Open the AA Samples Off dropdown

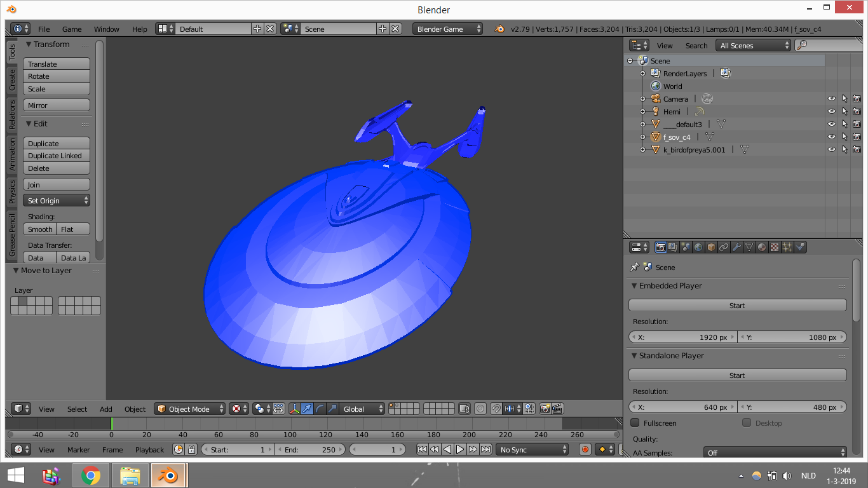(x=775, y=452)
